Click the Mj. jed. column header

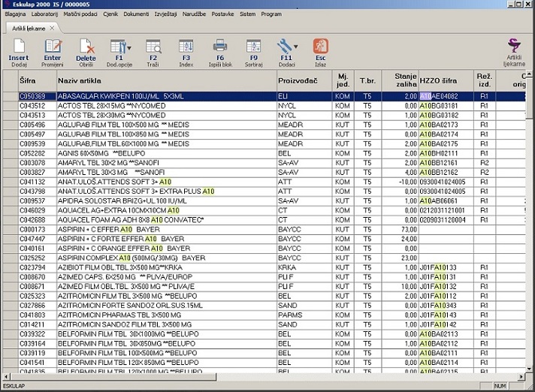click(x=343, y=81)
